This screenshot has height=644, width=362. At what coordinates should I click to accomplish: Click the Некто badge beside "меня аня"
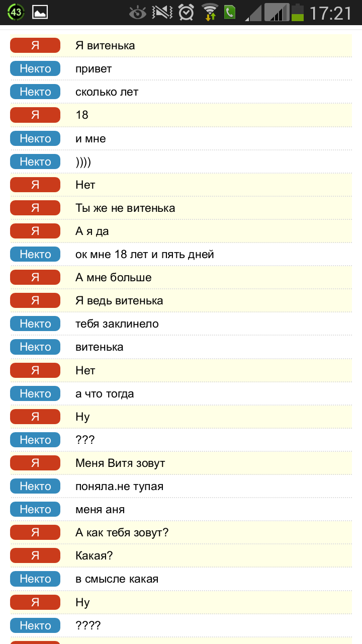[x=35, y=509]
